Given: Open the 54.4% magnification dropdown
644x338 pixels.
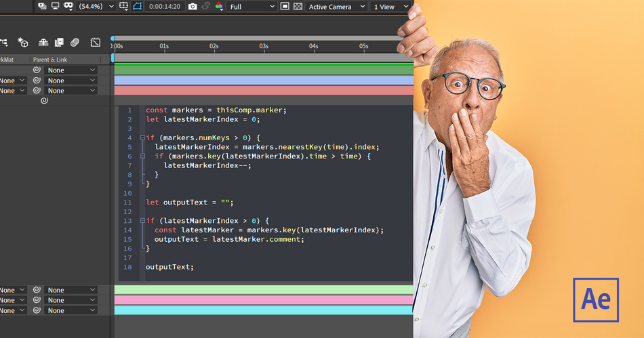Looking at the screenshot, I should (x=96, y=7).
